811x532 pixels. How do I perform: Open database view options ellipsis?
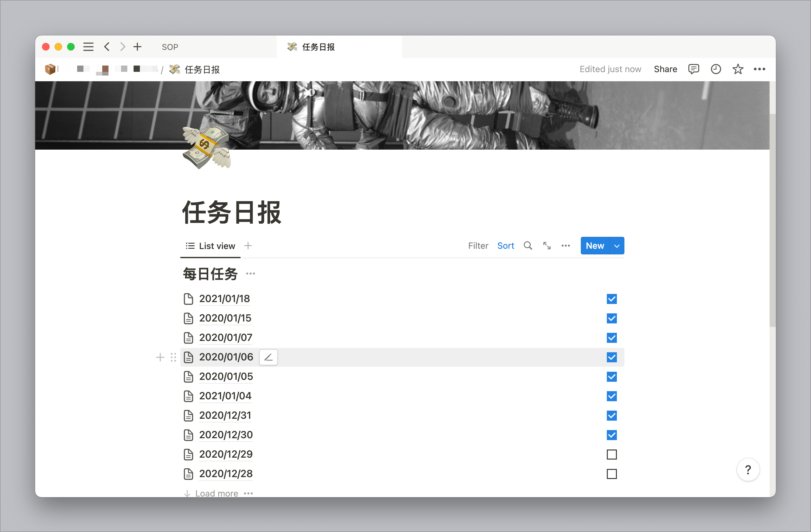[x=566, y=246]
